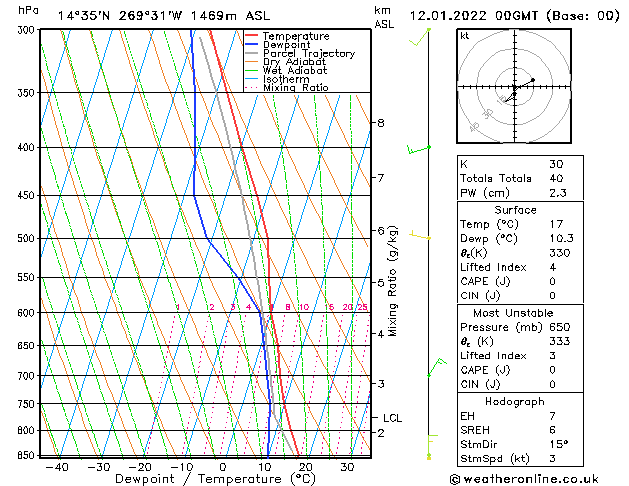Select the Wet Adiabat legend entry

click(291, 71)
